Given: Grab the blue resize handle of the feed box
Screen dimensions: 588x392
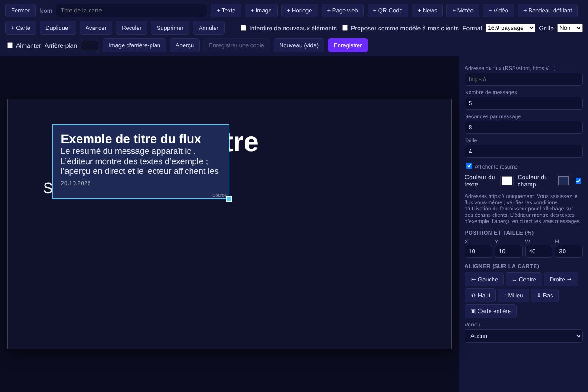Looking at the screenshot, I should 229,199.
